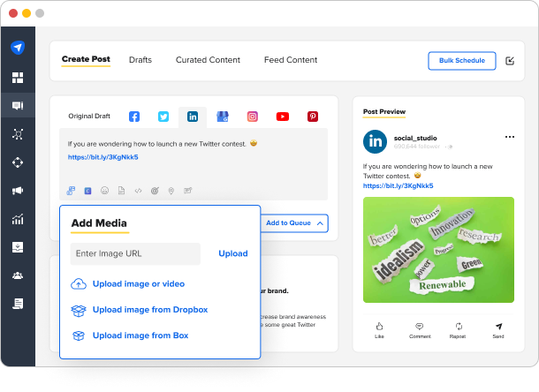This screenshot has height=392, width=539.
Task: Click the Instagram network icon
Action: point(253,117)
